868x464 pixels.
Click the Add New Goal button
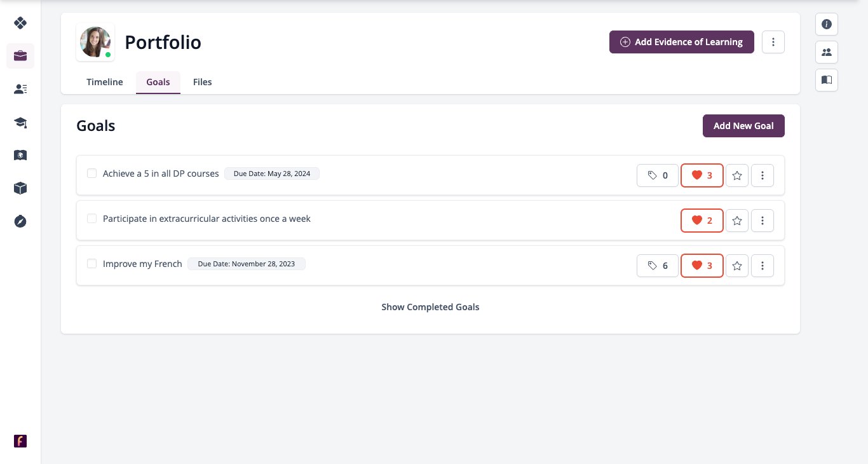pos(743,126)
